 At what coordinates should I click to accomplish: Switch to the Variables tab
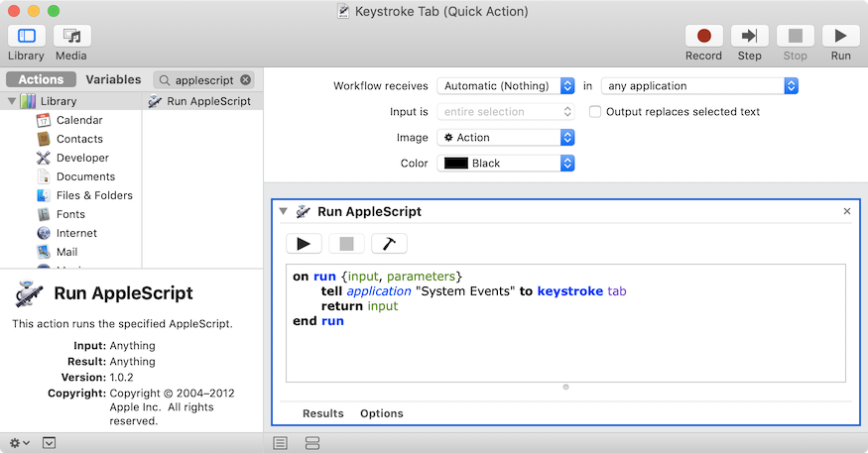point(113,79)
